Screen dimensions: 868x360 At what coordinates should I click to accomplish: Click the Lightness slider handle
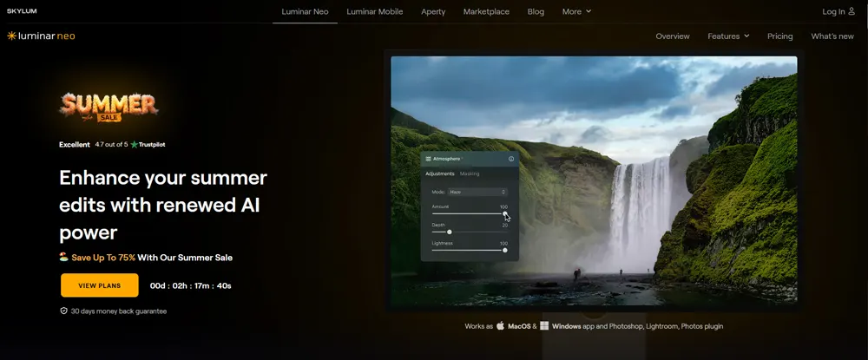click(505, 250)
